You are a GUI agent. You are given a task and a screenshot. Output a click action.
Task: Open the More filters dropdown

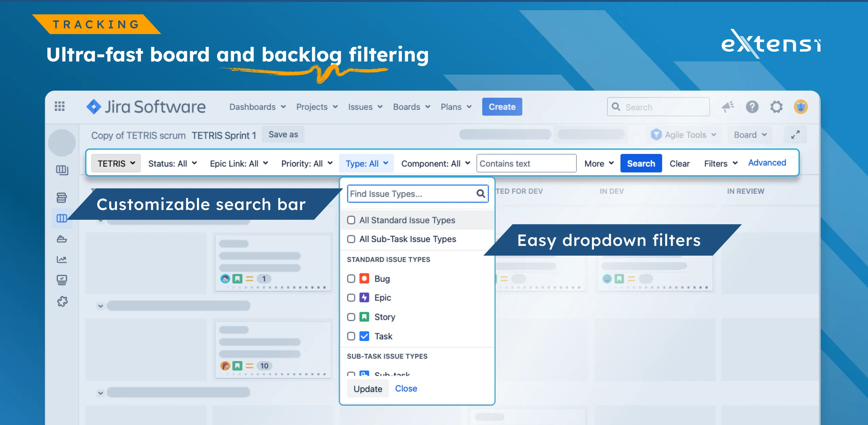599,164
